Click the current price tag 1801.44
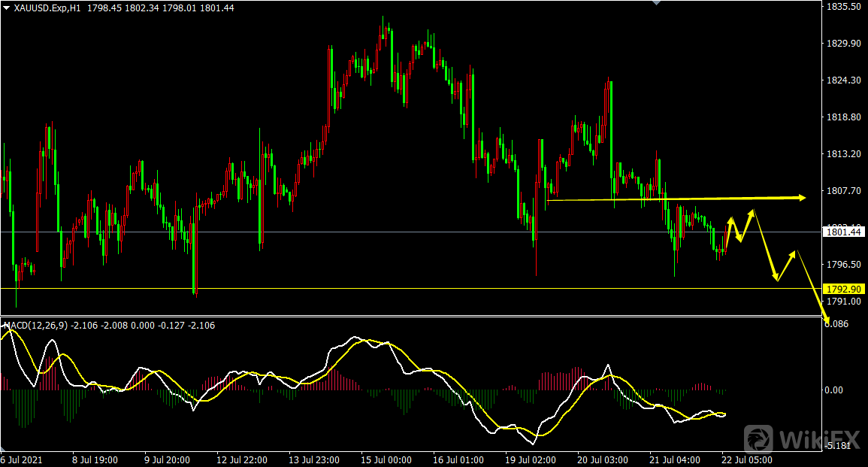This screenshot has height=467, width=868. click(843, 232)
